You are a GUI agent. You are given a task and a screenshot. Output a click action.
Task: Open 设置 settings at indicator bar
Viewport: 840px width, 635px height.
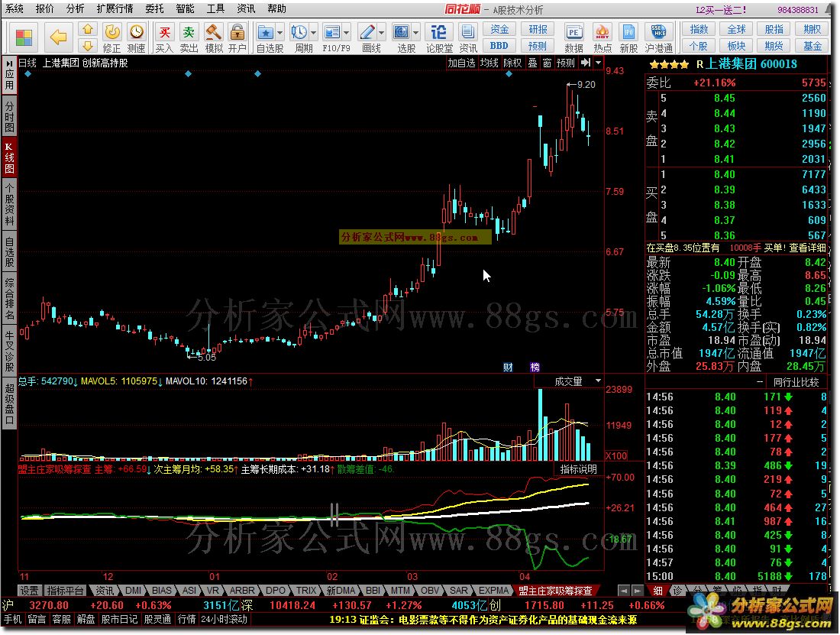[30, 591]
